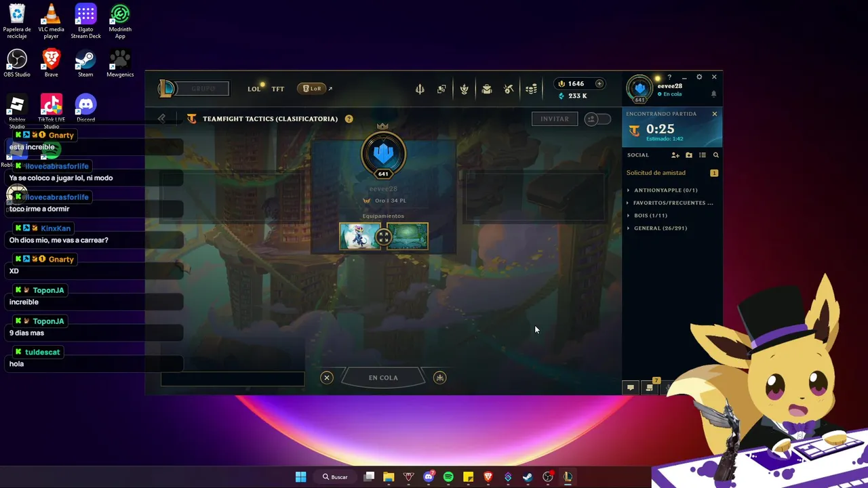
Task: Click the League of Legends logo emblem
Action: tap(166, 89)
